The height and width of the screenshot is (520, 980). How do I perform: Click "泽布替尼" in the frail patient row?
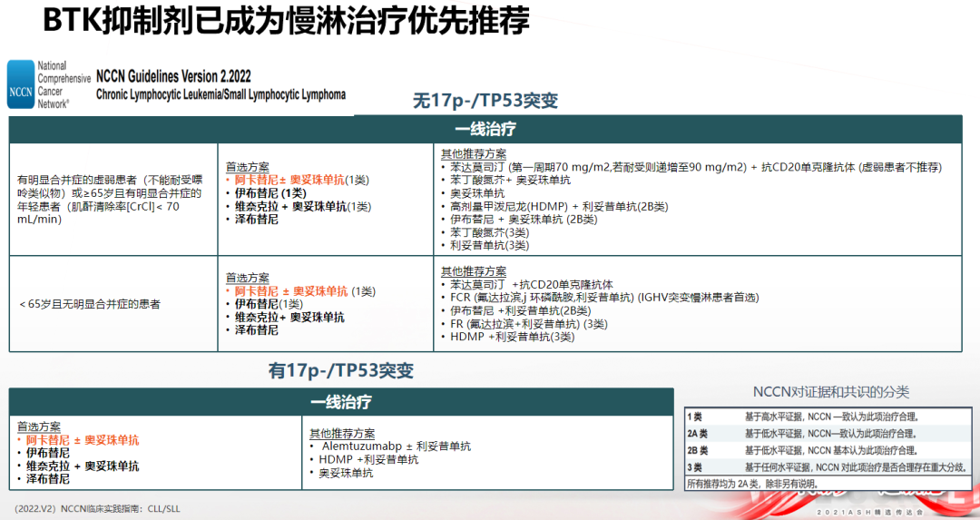(x=256, y=220)
